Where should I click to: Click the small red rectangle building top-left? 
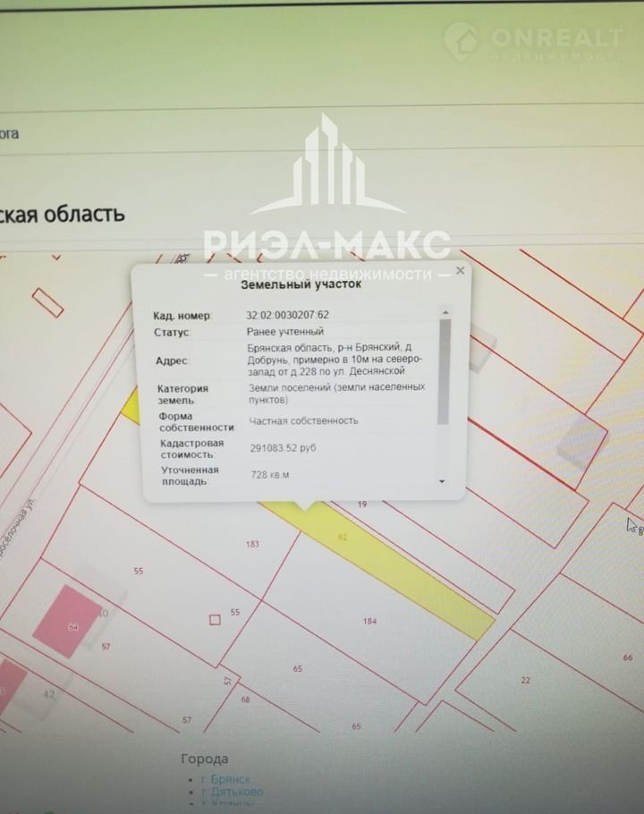pyautogui.click(x=47, y=301)
